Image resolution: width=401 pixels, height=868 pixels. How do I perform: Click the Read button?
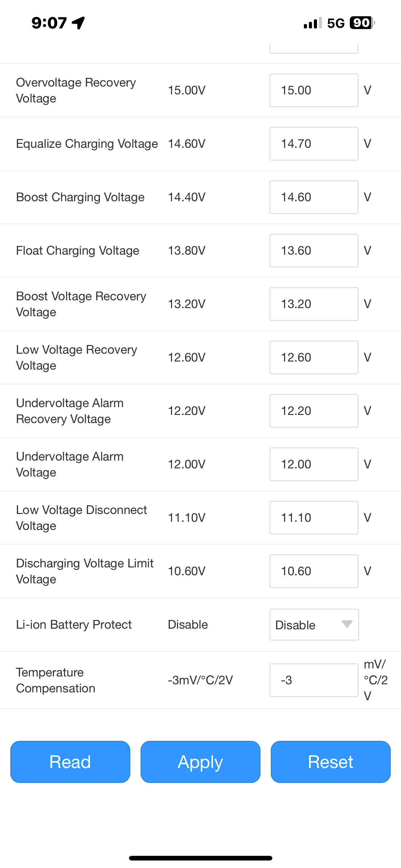pos(70,761)
